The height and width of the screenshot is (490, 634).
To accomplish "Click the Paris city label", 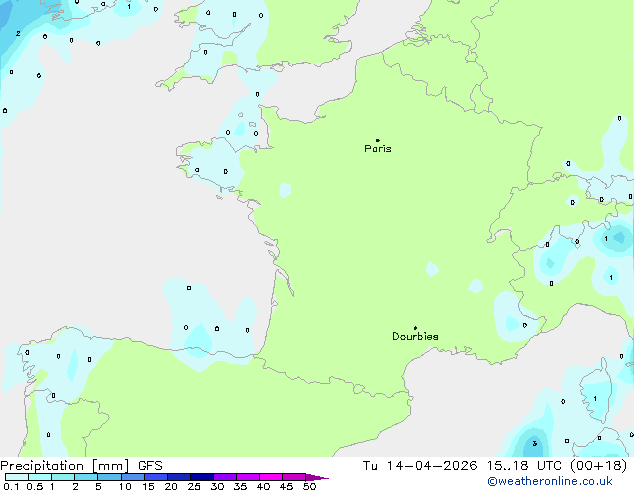I will tap(378, 148).
